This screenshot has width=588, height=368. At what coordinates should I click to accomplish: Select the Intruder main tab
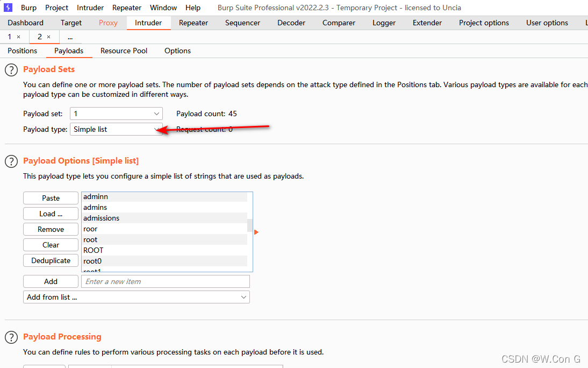148,23
